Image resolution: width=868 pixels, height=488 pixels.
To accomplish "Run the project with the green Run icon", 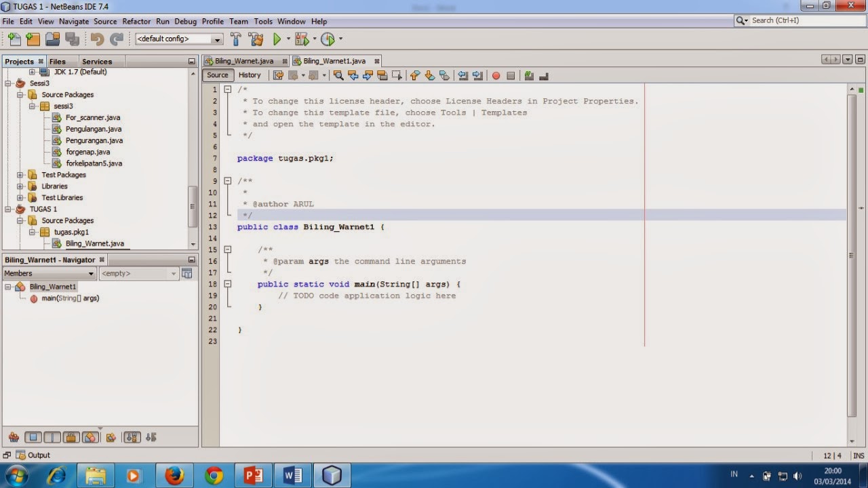I will pyautogui.click(x=277, y=39).
